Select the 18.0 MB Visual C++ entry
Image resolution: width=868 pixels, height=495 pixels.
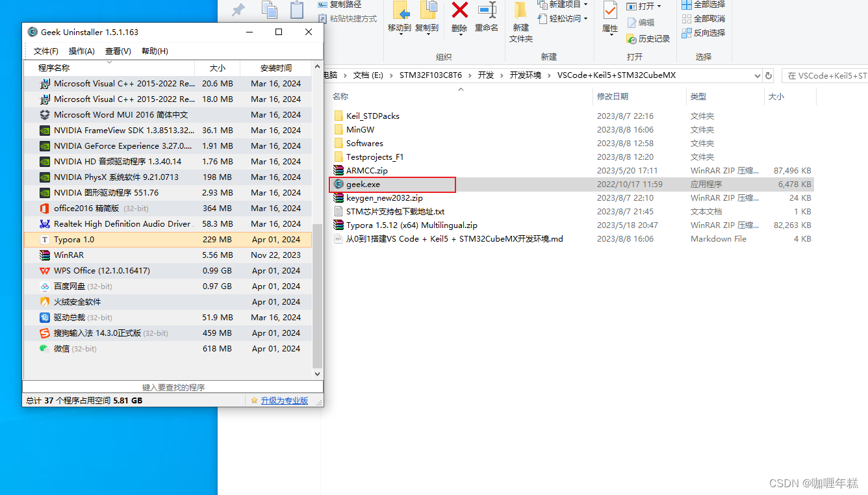tap(168, 99)
